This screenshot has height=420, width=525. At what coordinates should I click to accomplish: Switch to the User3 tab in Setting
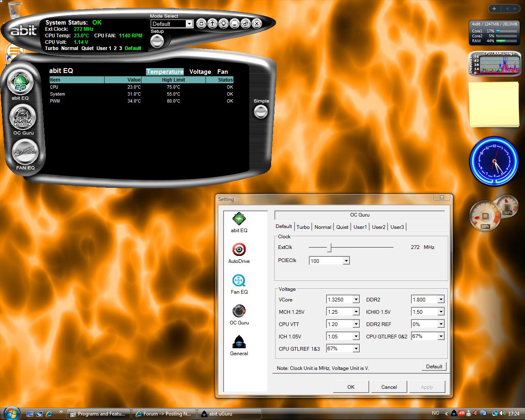[x=397, y=227]
